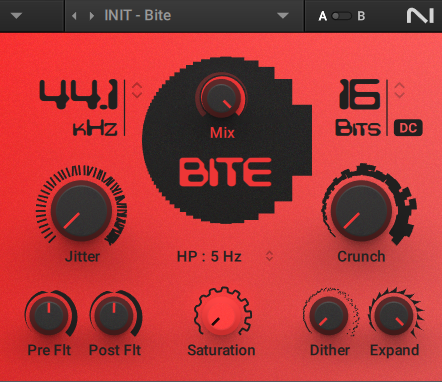442x382 pixels.
Task: Click the INIT - Bite preset name
Action: (x=138, y=15)
